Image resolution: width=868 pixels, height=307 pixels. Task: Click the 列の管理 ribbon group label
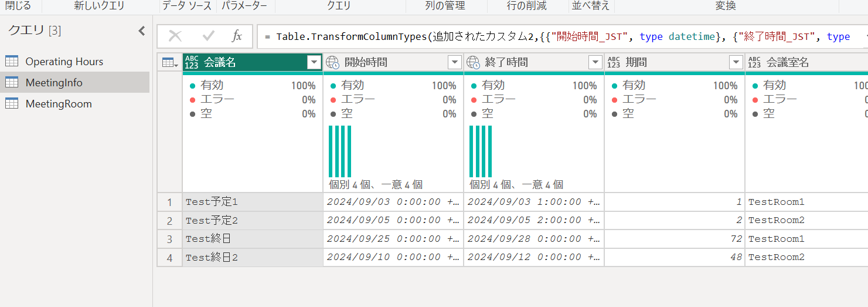pyautogui.click(x=445, y=6)
